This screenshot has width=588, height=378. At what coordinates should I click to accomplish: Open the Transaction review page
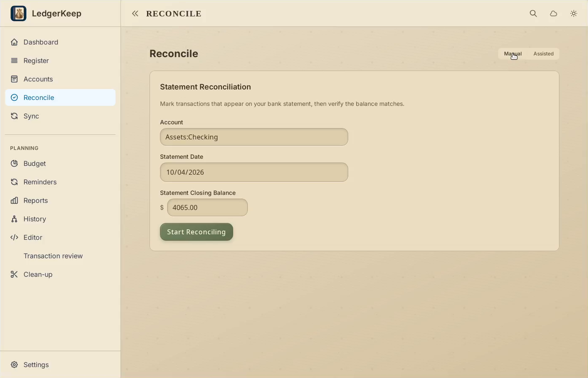(x=53, y=256)
